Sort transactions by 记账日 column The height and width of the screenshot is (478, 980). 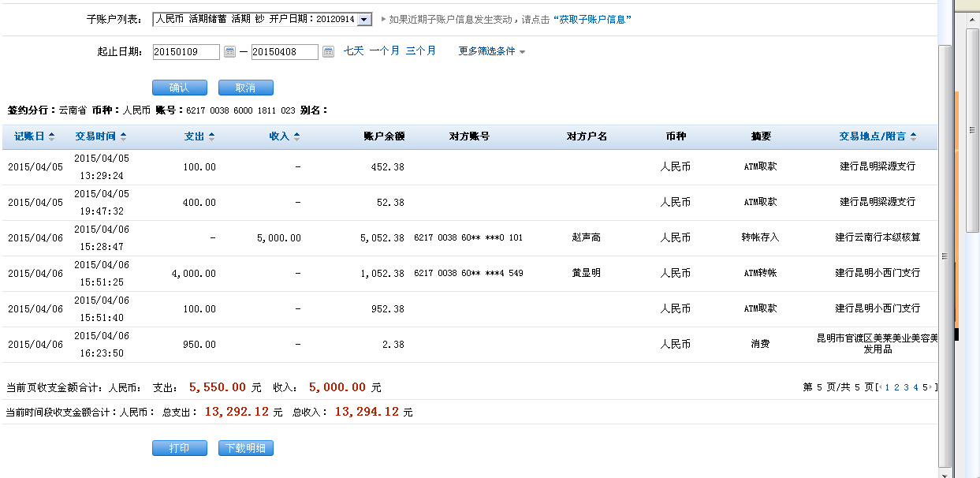35,136
